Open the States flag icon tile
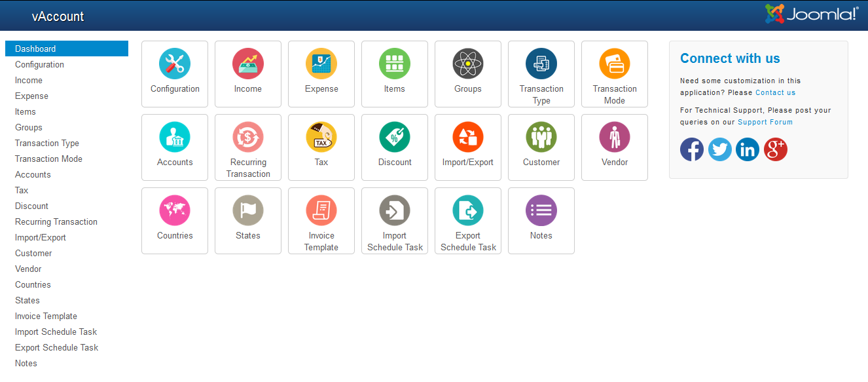This screenshot has height=382, width=868. tap(248, 221)
